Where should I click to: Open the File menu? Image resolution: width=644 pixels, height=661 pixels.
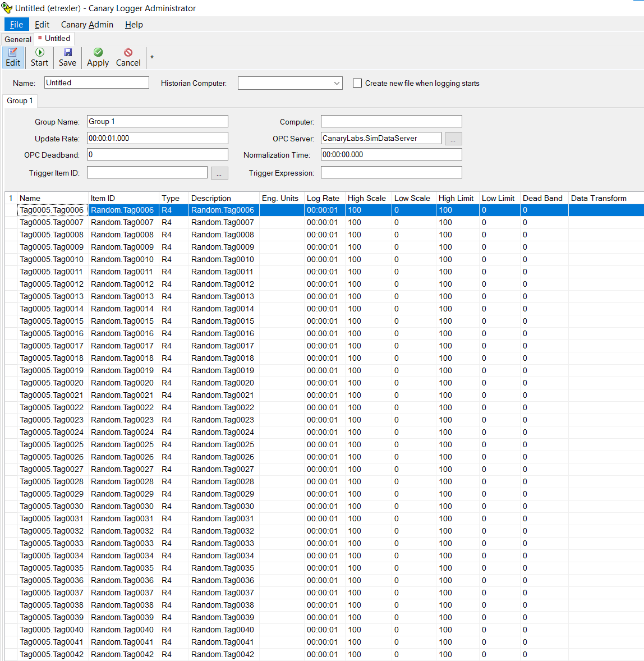point(16,24)
